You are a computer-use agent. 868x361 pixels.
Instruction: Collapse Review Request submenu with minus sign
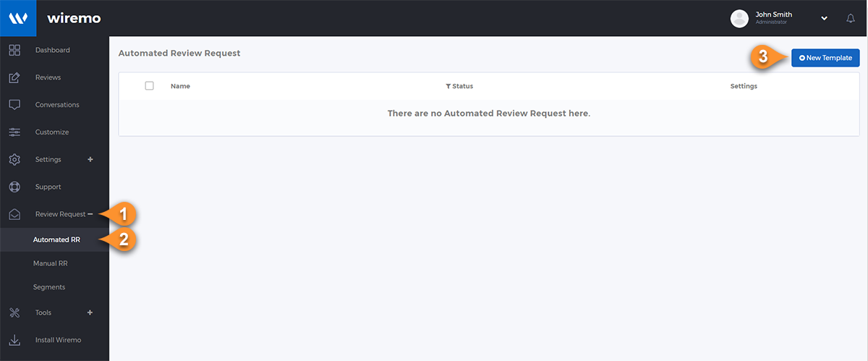tap(90, 214)
